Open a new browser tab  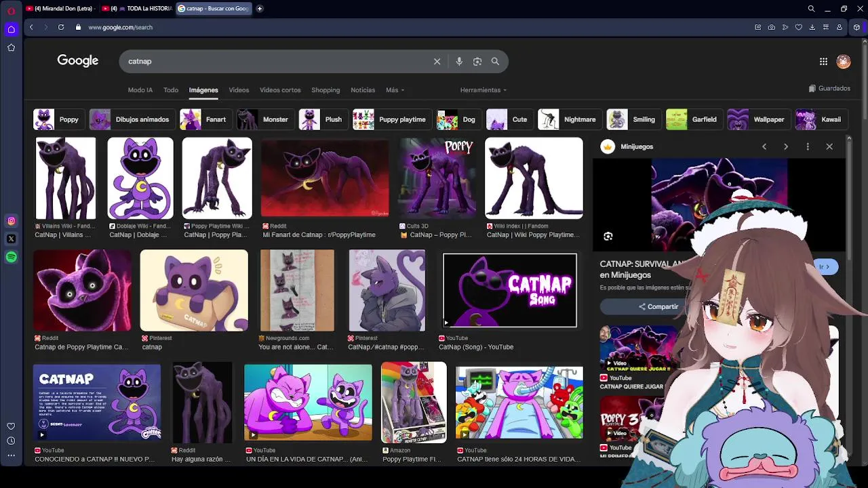click(x=260, y=9)
